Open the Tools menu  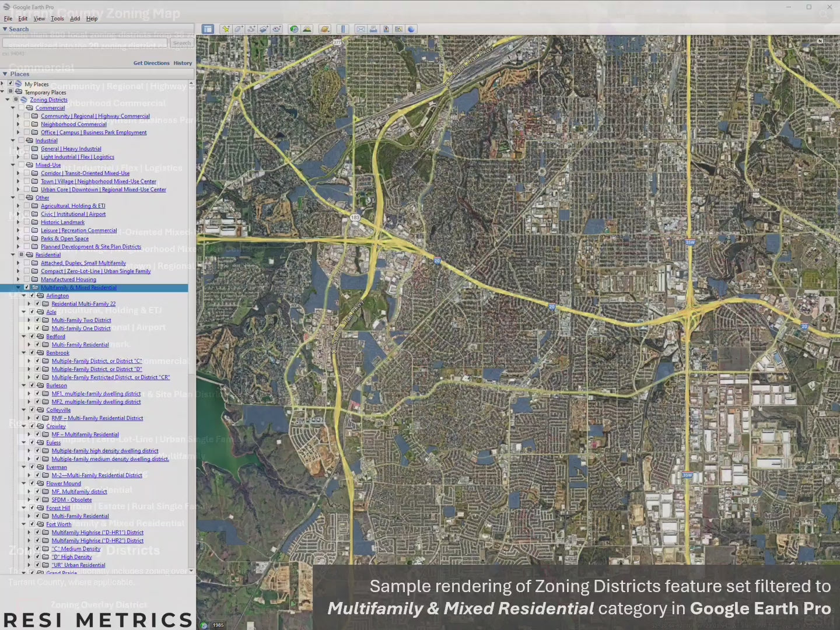pyautogui.click(x=57, y=19)
